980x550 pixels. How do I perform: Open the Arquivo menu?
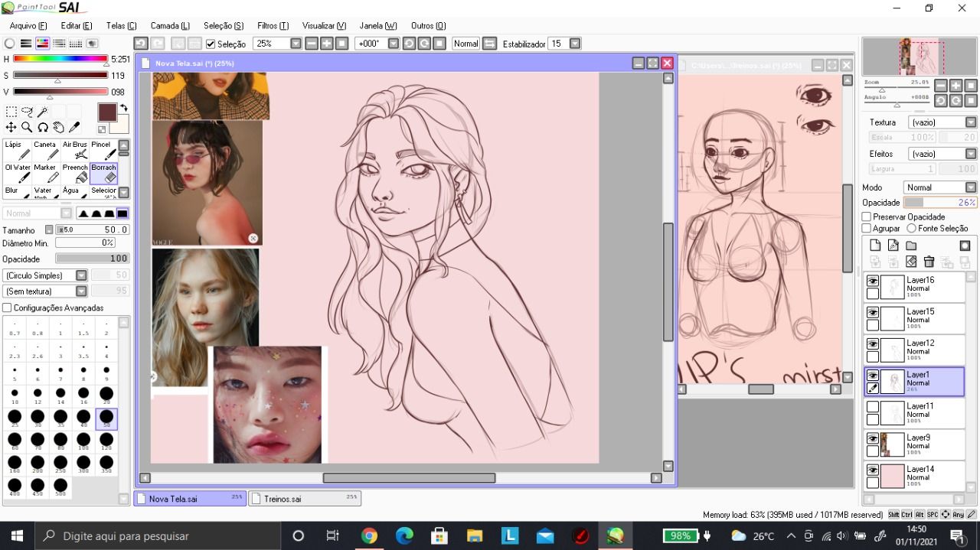pyautogui.click(x=28, y=26)
